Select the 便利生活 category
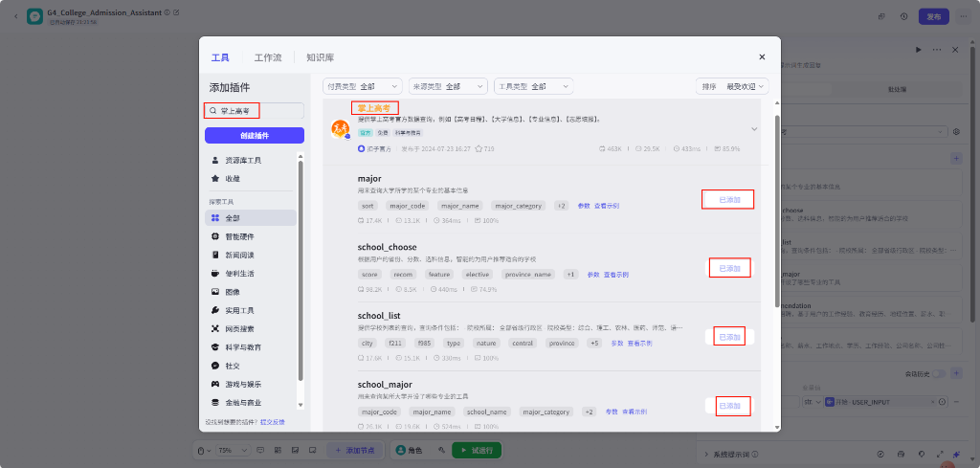 coord(251,274)
